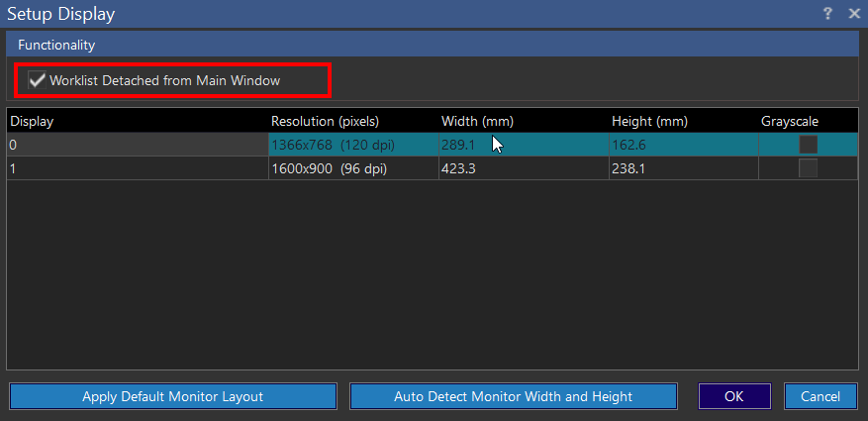This screenshot has height=421, width=868.
Task: Uncheck Worklist Detached from Main Window
Action: [38, 80]
